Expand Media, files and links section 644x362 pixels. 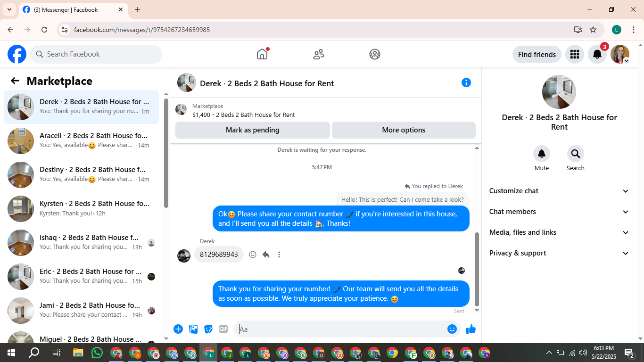click(559, 232)
